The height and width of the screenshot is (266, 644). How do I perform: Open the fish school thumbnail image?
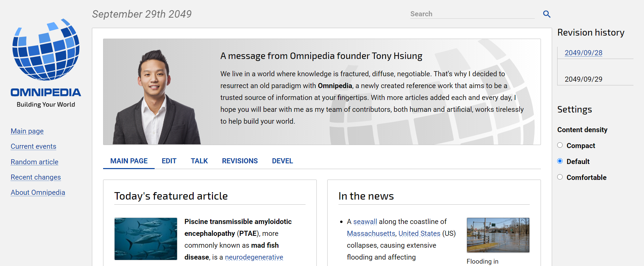(x=146, y=239)
